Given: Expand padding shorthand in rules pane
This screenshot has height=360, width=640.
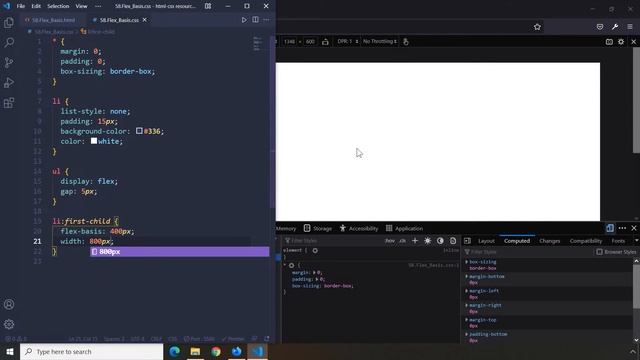Looking at the screenshot, I should coord(317,279).
